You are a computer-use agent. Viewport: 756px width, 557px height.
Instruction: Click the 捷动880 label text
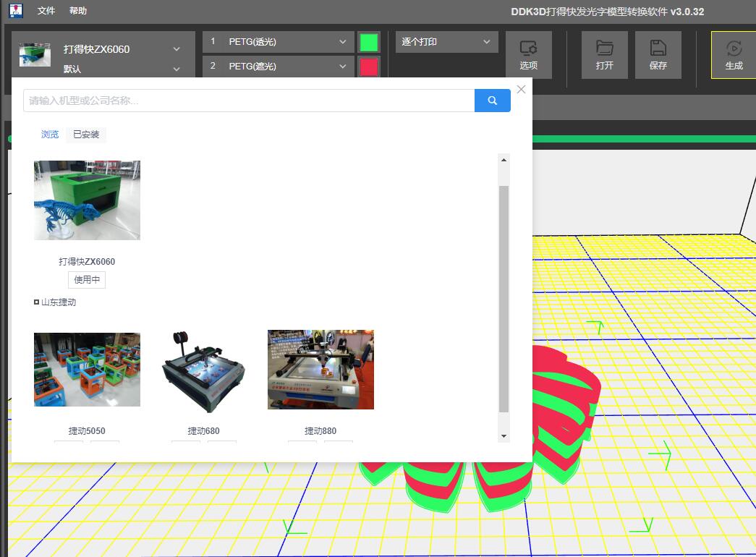click(x=320, y=430)
